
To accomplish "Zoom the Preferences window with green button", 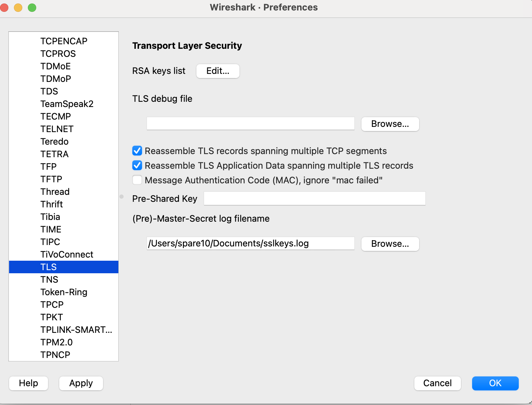I will (x=32, y=7).
